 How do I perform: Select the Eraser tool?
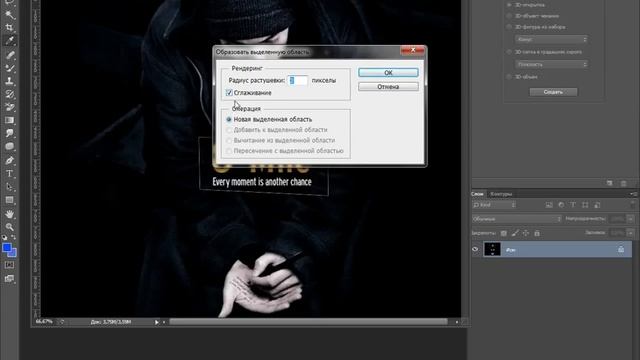pyautogui.click(x=9, y=107)
